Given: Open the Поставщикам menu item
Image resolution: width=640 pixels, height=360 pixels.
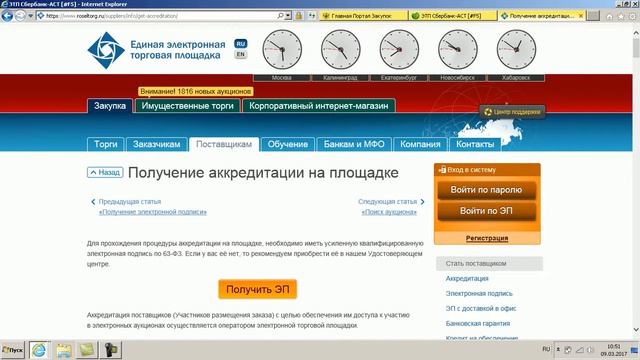Looking at the screenshot, I should [224, 144].
